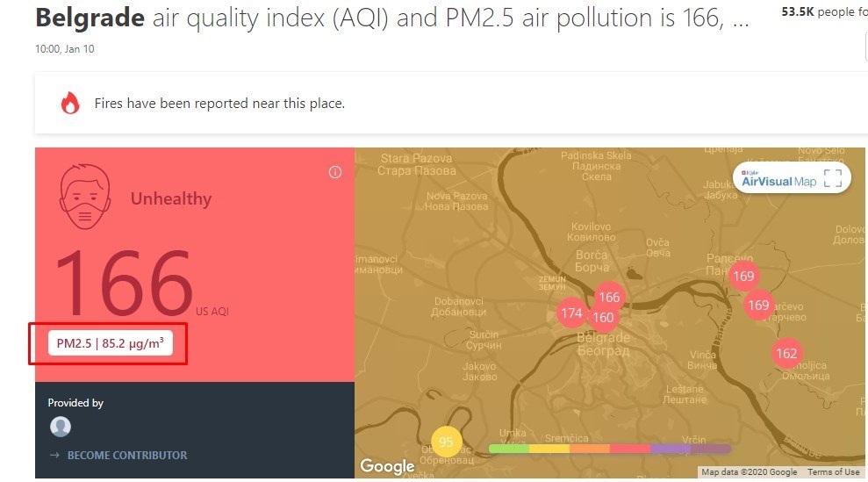Select the 174 AQI station marker
The height and width of the screenshot is (482, 868).
572,313
